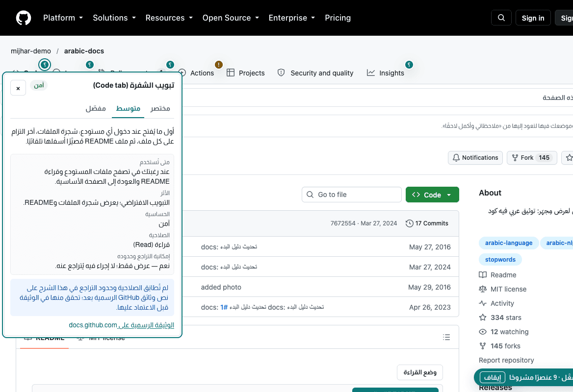Image resolution: width=573 pixels, height=392 pixels.
Task: Open the GitHub homepage logo
Action: pos(24,18)
